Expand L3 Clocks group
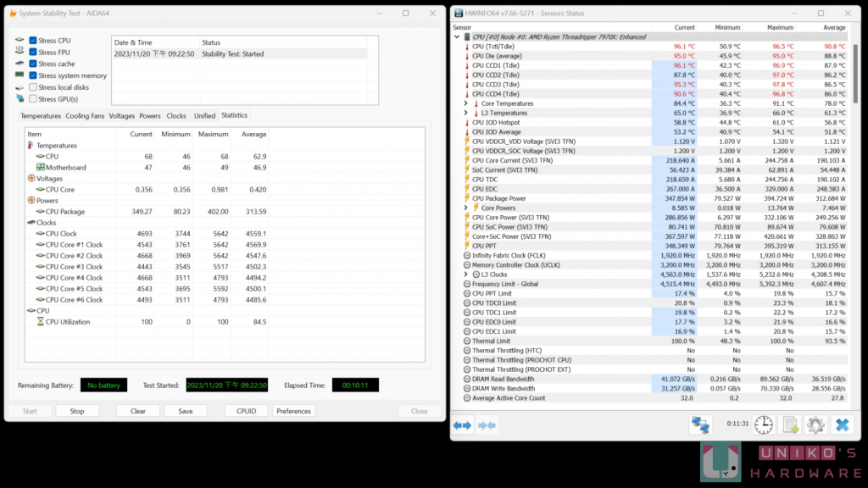The width and height of the screenshot is (868, 488). pyautogui.click(x=465, y=274)
